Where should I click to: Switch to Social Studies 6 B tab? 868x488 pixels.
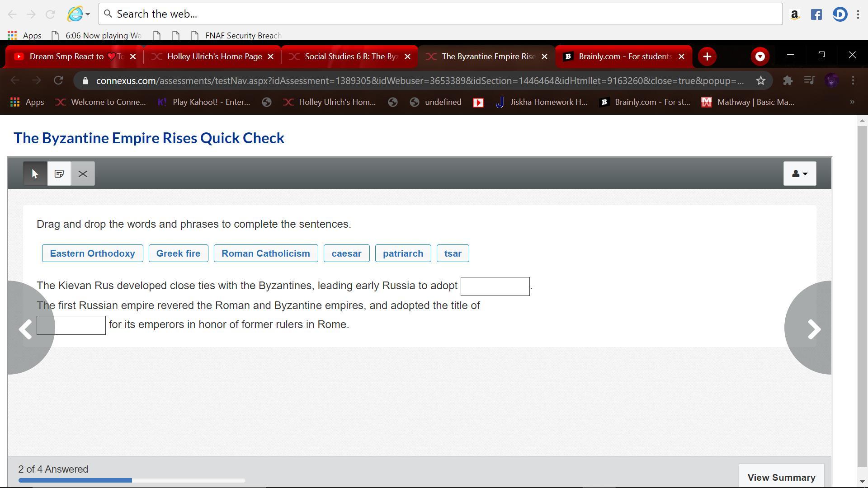351,56
